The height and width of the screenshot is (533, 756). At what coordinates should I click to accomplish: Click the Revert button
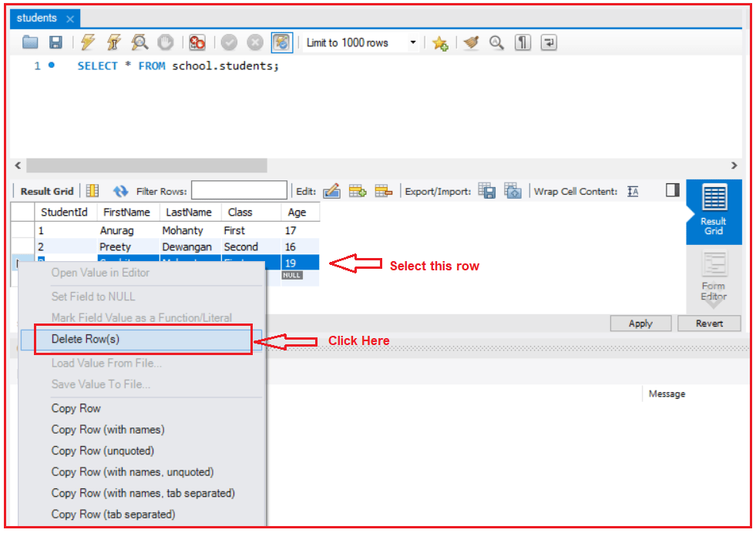[x=709, y=323]
